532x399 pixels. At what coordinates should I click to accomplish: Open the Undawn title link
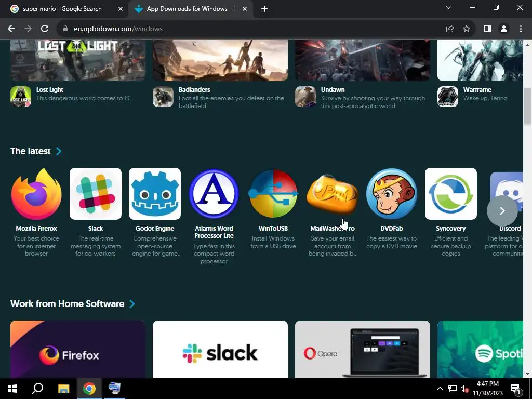tap(333, 89)
